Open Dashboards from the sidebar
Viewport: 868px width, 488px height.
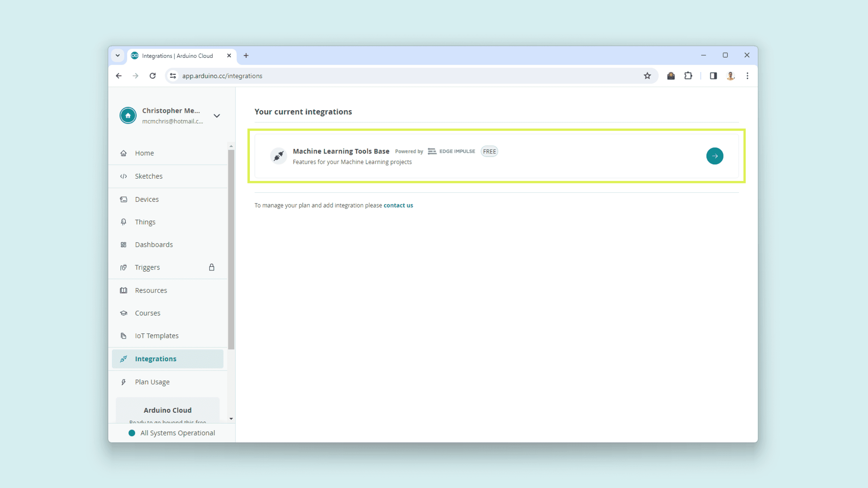coord(154,245)
